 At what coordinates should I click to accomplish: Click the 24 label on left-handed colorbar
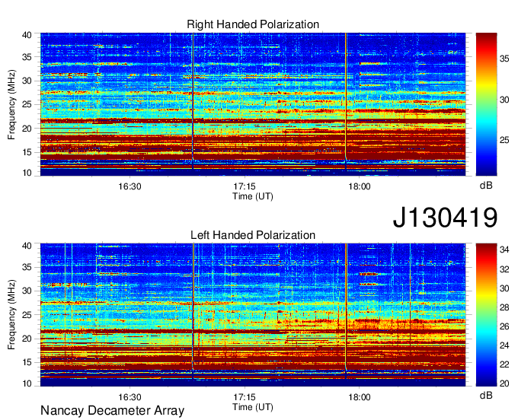[x=504, y=345]
